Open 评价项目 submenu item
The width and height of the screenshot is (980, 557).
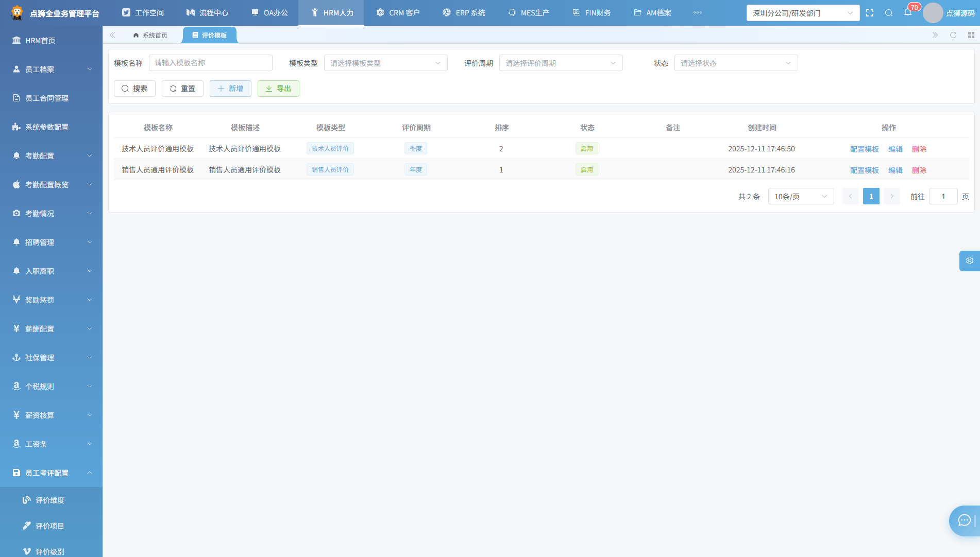pos(51,526)
